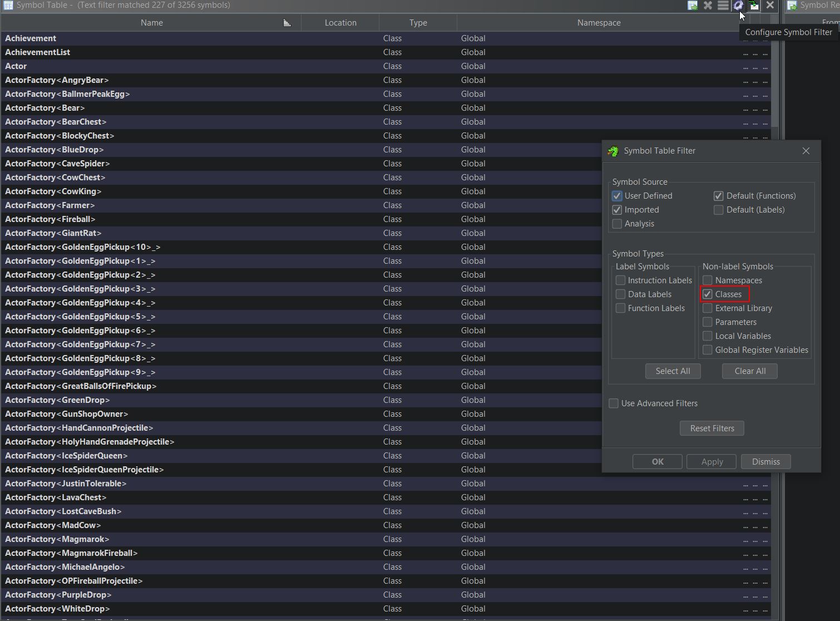The image size is (840, 621).
Task: Select the ActorFactory<CowKing> row
Action: [x=302, y=191]
